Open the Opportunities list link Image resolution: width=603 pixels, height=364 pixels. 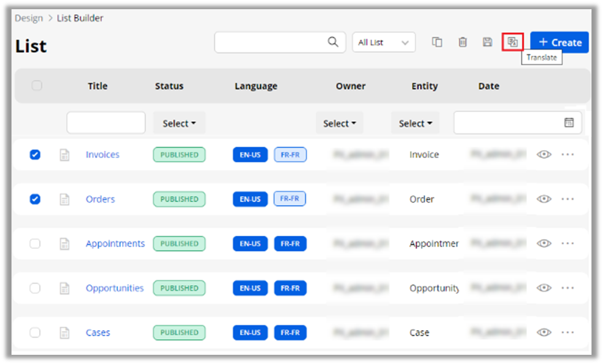[115, 288]
